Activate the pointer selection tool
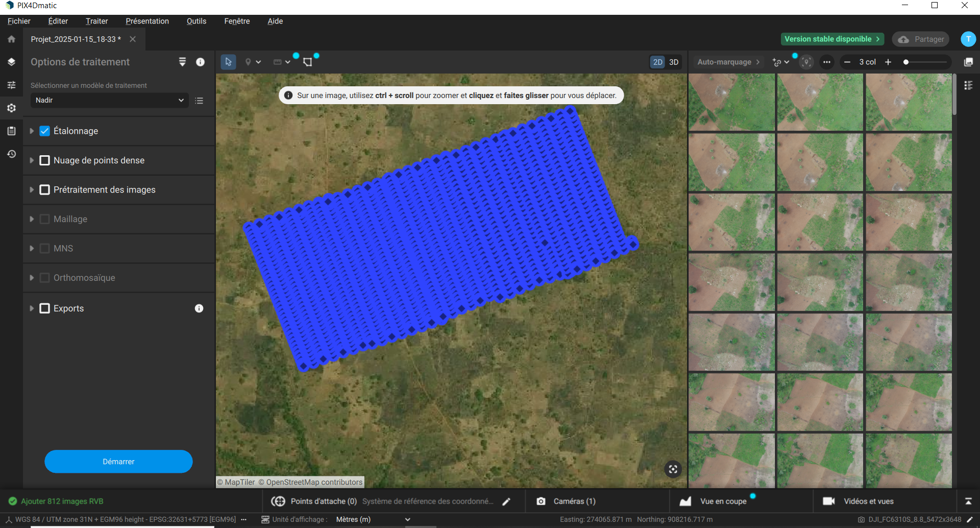 228,62
